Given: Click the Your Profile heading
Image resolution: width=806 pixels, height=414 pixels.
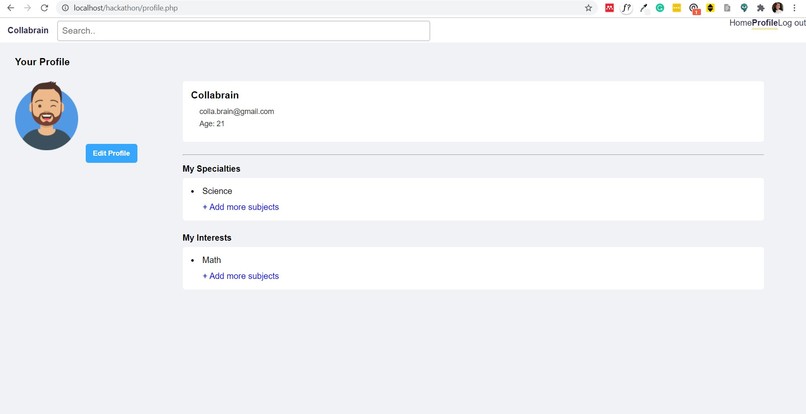Looking at the screenshot, I should point(42,62).
